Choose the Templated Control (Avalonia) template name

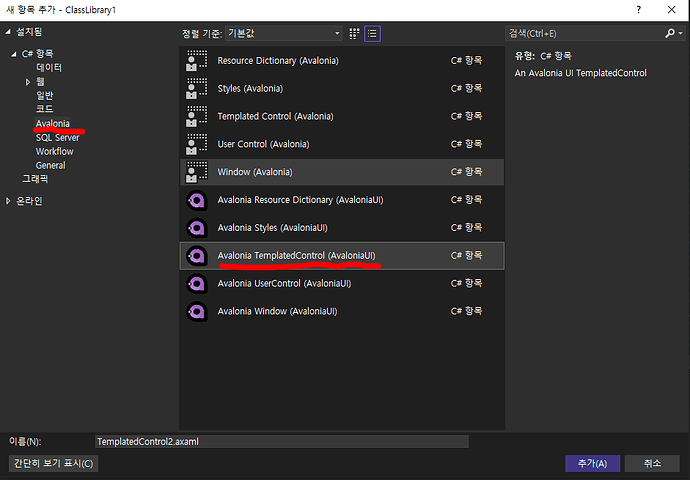(x=275, y=116)
